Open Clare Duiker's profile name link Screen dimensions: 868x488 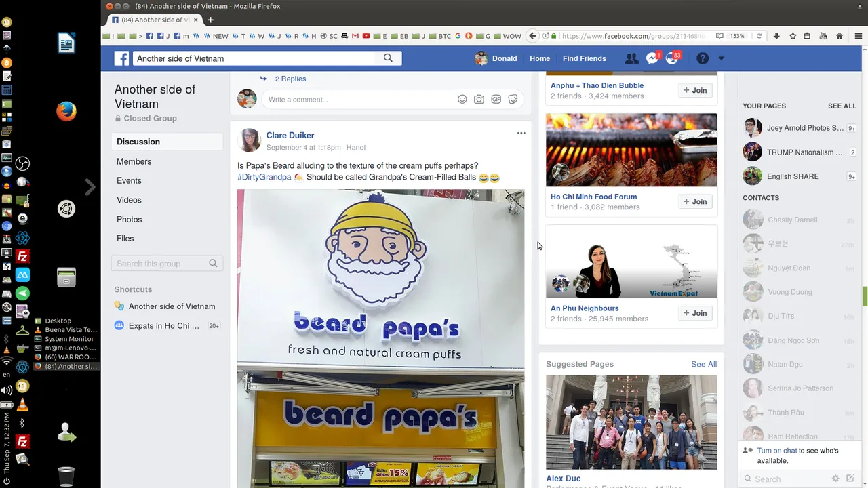290,136
